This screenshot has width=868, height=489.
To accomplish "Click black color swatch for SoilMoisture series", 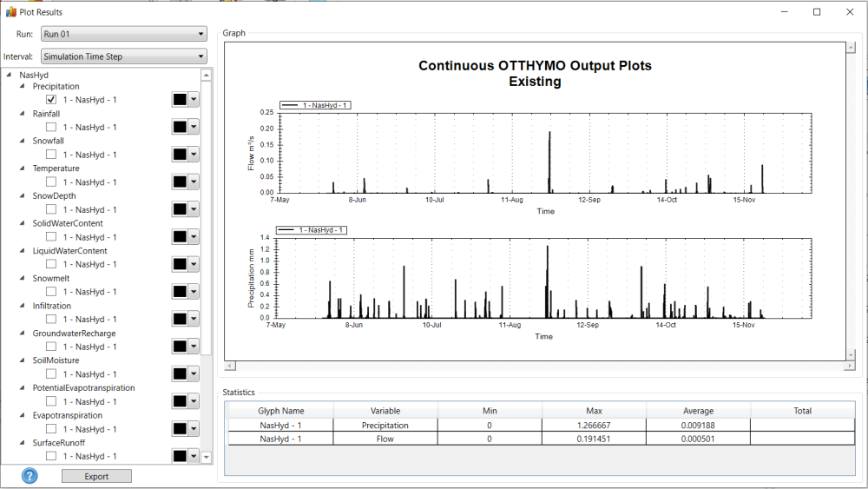I will pos(180,373).
